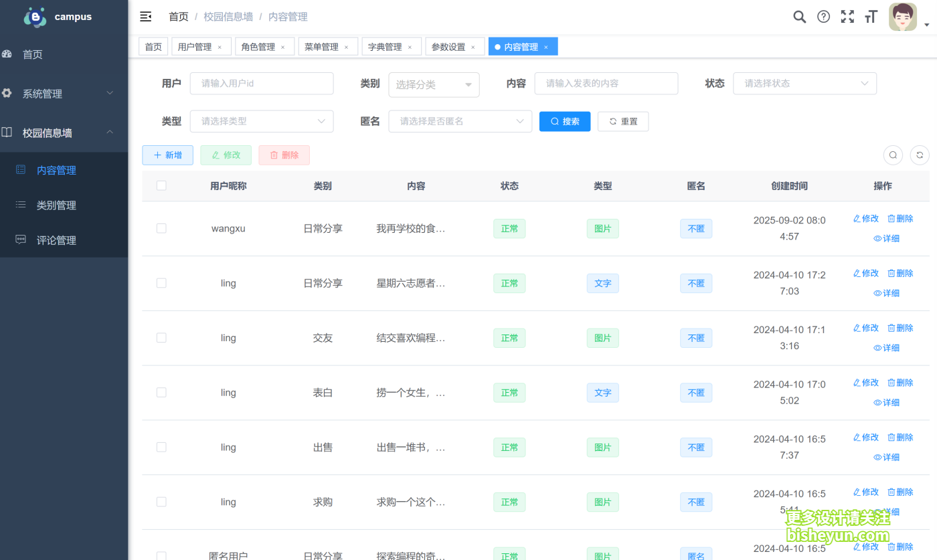Click the font size adjustment icon
Screen dimensions: 937x560
point(871,17)
